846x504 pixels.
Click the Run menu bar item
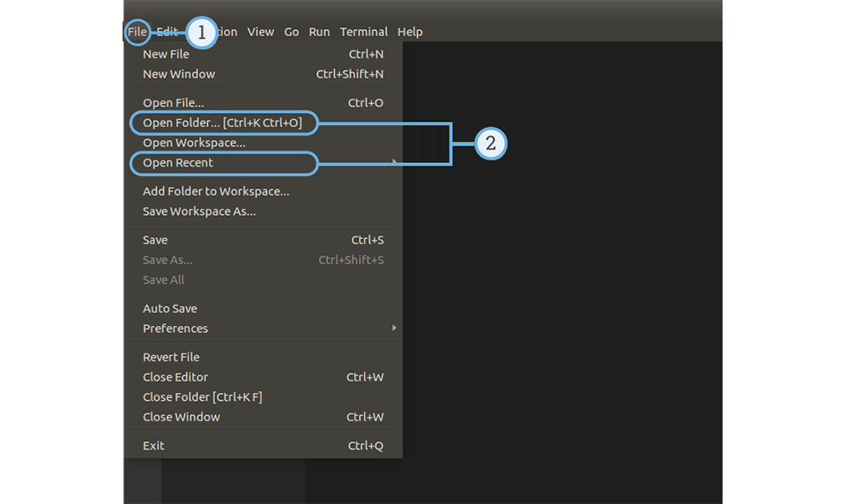coord(319,32)
